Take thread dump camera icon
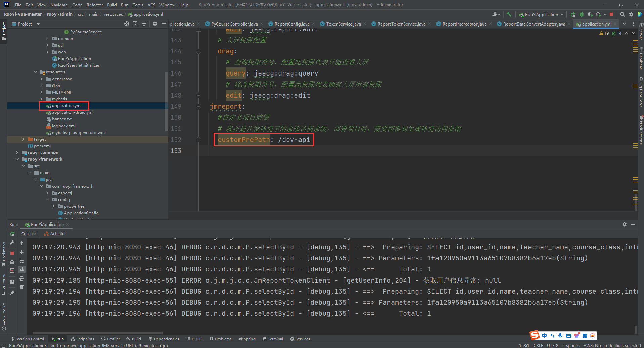The image size is (644, 348). [12, 262]
